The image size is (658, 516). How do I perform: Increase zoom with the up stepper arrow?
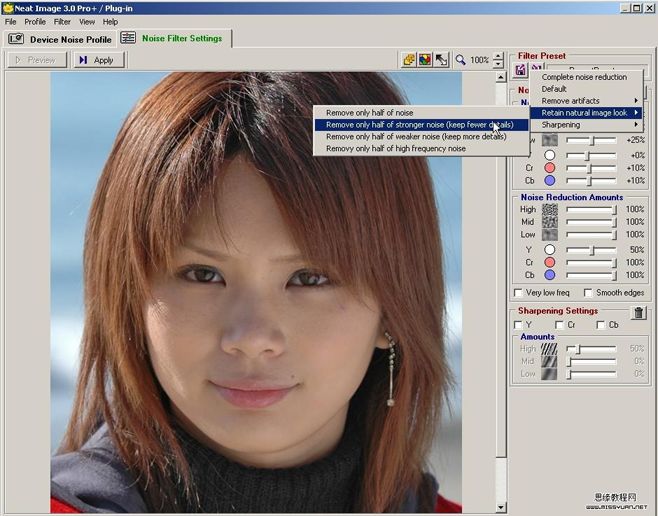click(498, 56)
